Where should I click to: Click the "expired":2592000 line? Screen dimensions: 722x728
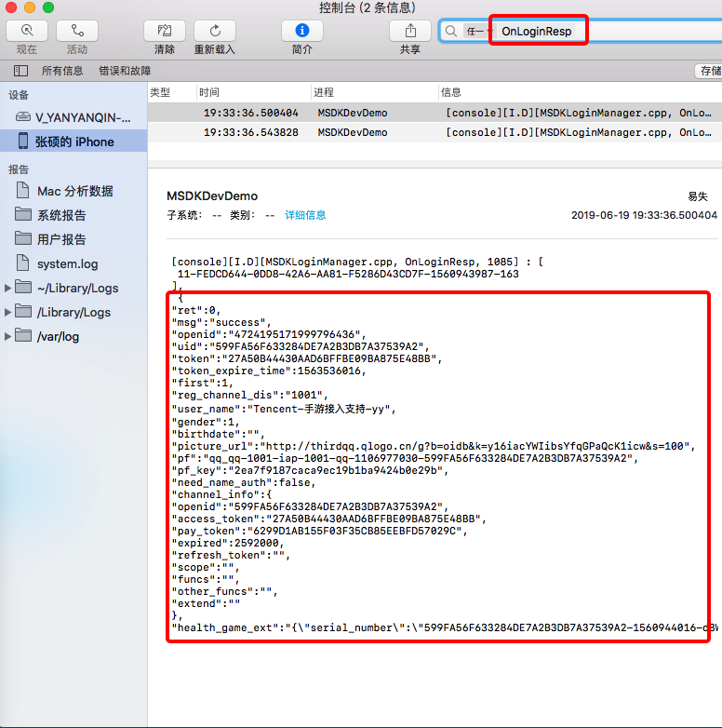pos(228,543)
